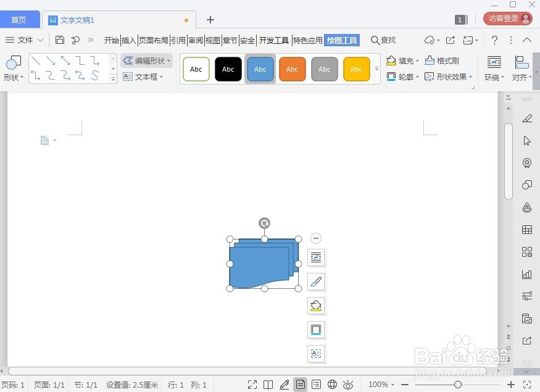Click the brush icon in the floating toolbar
540x392 pixels.
coord(315,281)
